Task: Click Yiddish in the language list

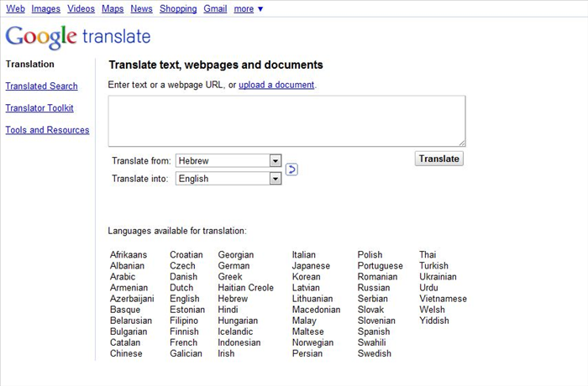Action: (x=434, y=321)
